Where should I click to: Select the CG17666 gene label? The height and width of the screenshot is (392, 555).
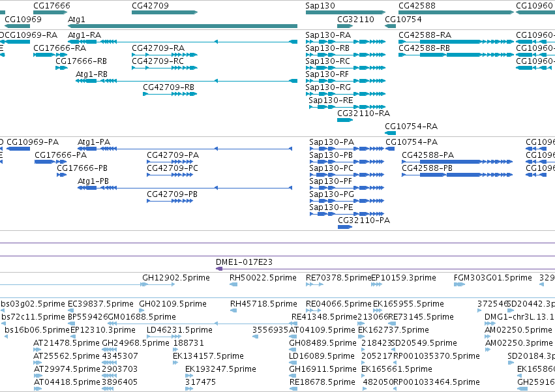(x=52, y=6)
